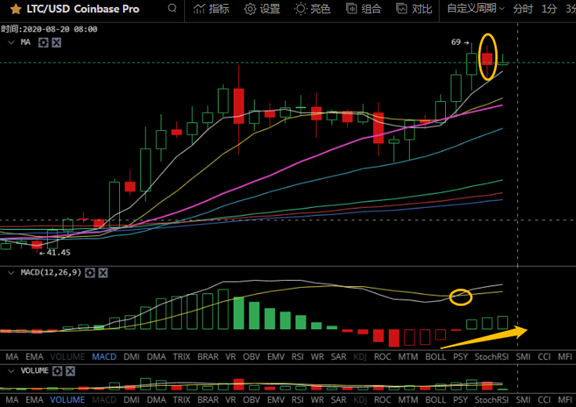Viewport: 576px width, 407px height.
Task: Select TRIX in the upper indicator tab row
Action: [x=181, y=357]
